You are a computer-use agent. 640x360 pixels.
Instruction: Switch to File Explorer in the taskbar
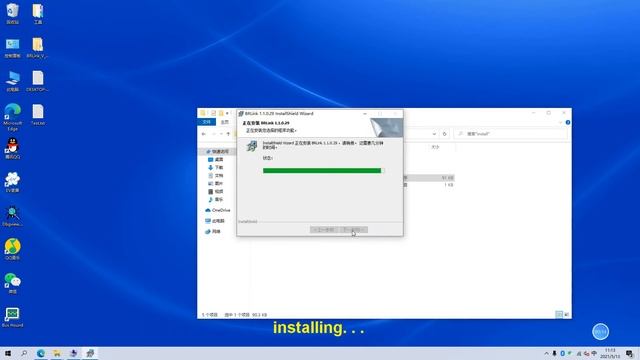click(57, 353)
